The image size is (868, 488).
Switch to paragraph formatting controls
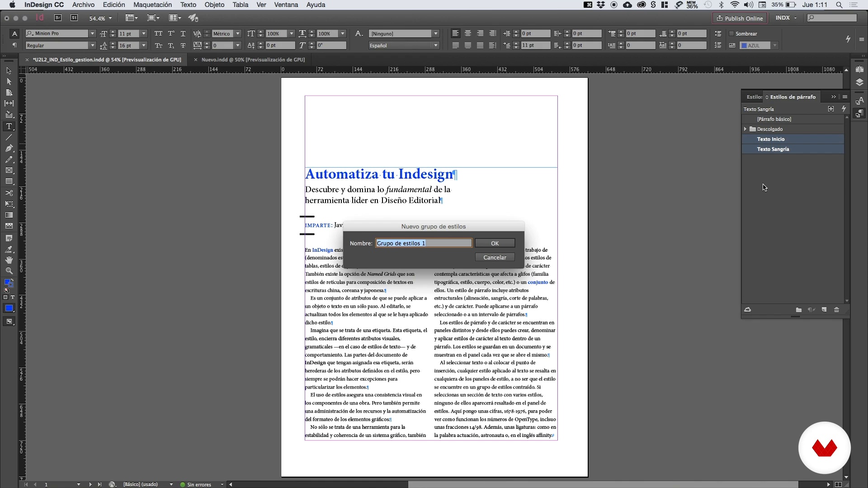click(x=14, y=45)
